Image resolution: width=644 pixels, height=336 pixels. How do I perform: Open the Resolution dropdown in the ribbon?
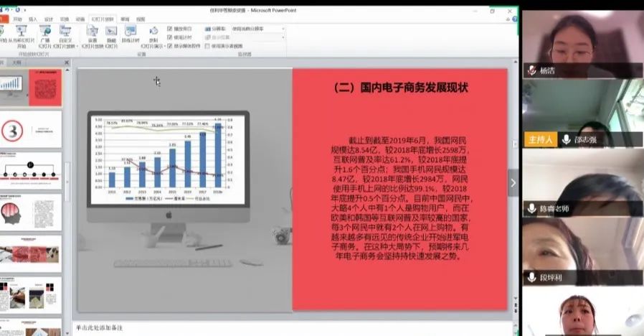[x=283, y=29]
